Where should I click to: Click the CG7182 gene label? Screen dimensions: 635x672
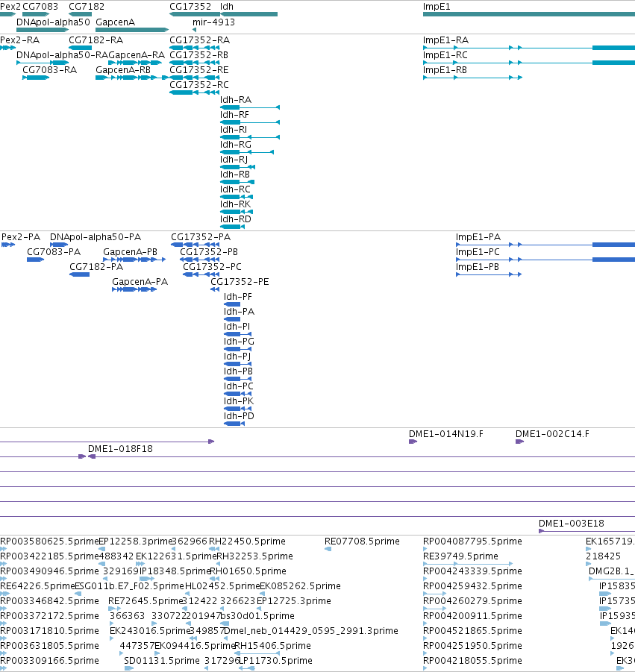tap(86, 7)
